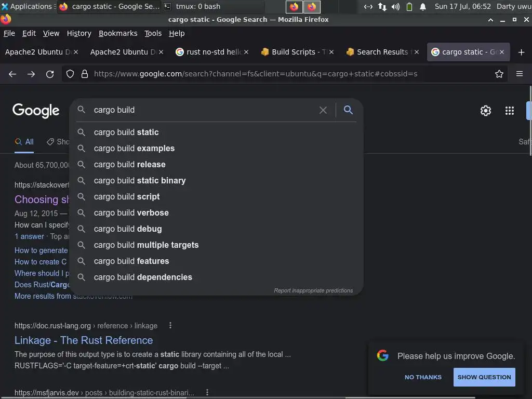Screen dimensions: 532x399
Task: Open a new tab with the plus button
Action: 521,52
